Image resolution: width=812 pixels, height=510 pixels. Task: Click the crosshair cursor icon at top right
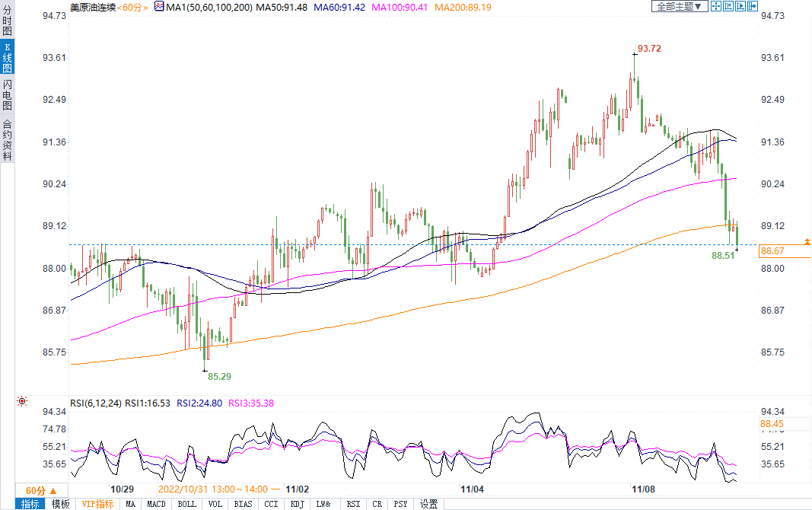715,6
